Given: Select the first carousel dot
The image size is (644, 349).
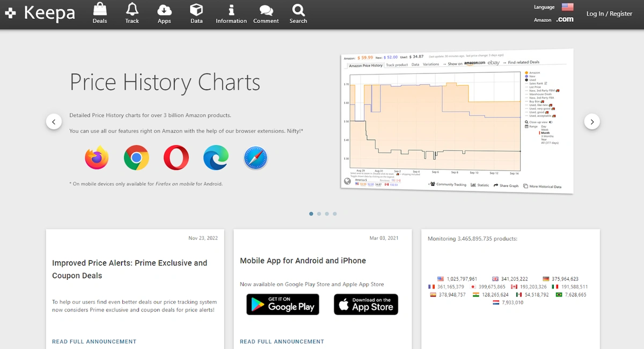Looking at the screenshot, I should 311,213.
